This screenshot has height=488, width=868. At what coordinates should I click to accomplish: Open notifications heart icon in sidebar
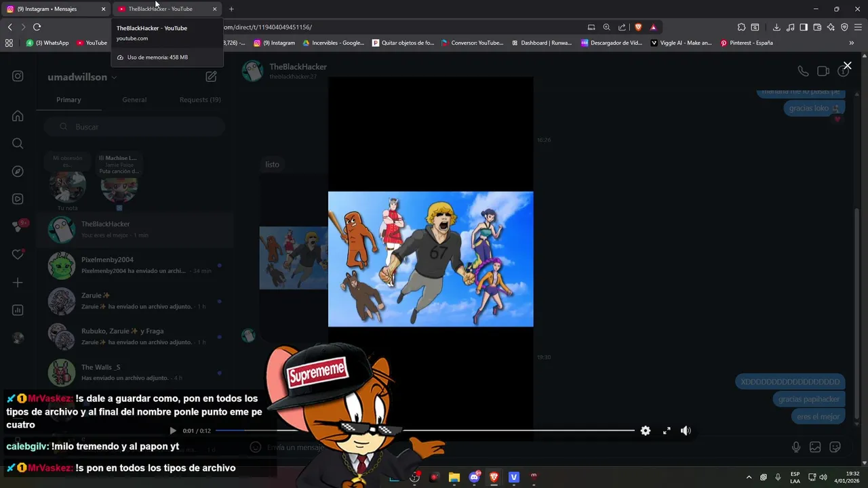18,255
